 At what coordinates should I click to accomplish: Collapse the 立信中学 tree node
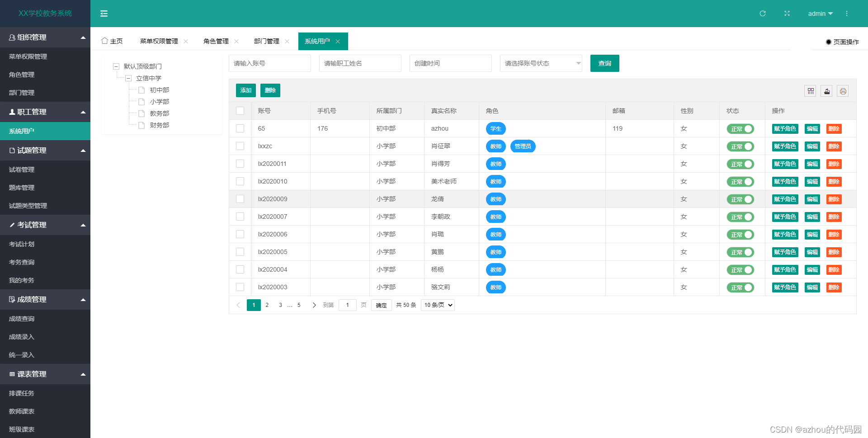pos(128,78)
